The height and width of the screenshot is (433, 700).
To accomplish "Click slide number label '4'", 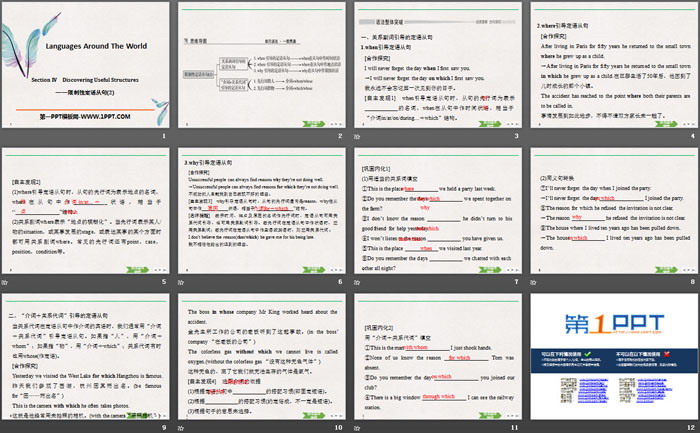I will coord(693,136).
